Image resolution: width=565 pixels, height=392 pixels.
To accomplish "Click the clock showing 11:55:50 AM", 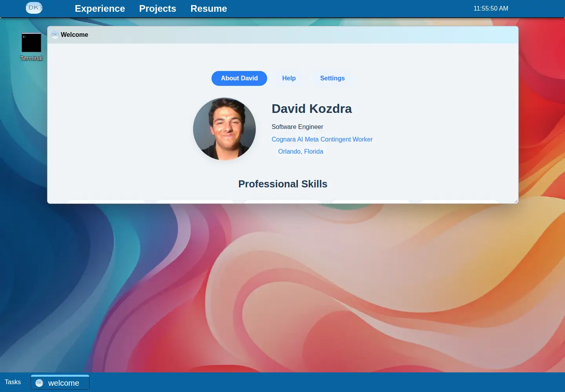I will tap(491, 8).
